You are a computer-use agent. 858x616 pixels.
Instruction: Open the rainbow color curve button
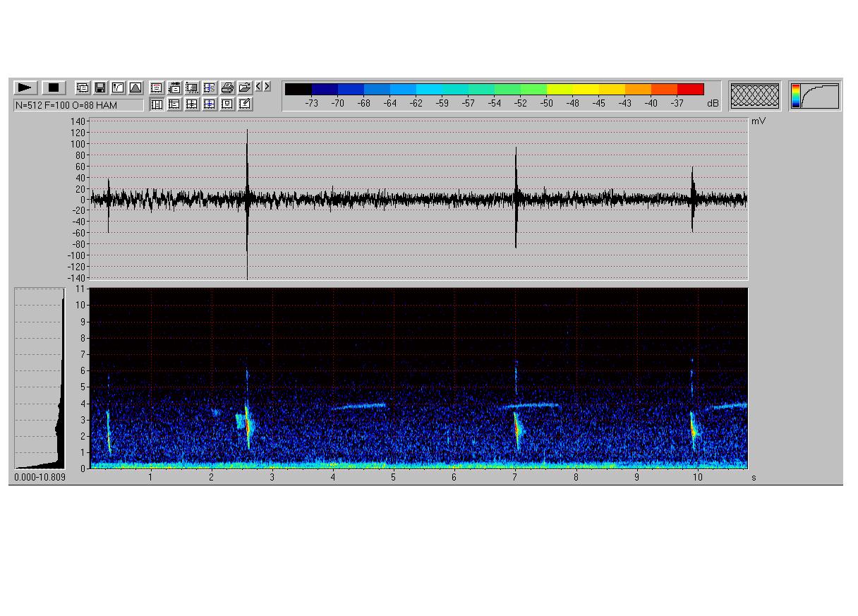[815, 95]
